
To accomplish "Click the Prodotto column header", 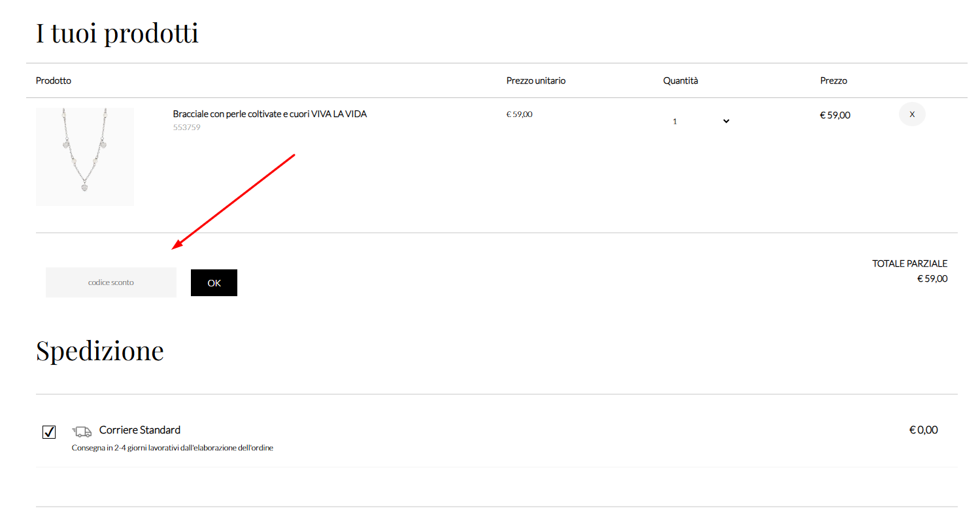I will click(x=54, y=80).
